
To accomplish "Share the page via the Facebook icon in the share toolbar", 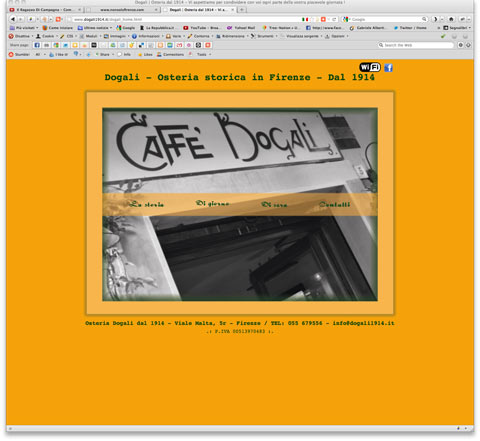I will point(37,45).
